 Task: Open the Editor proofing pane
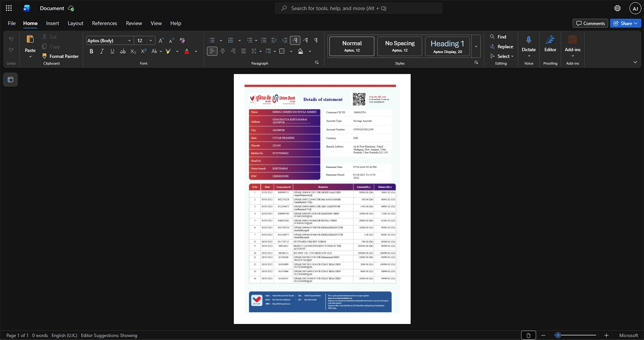coord(550,43)
